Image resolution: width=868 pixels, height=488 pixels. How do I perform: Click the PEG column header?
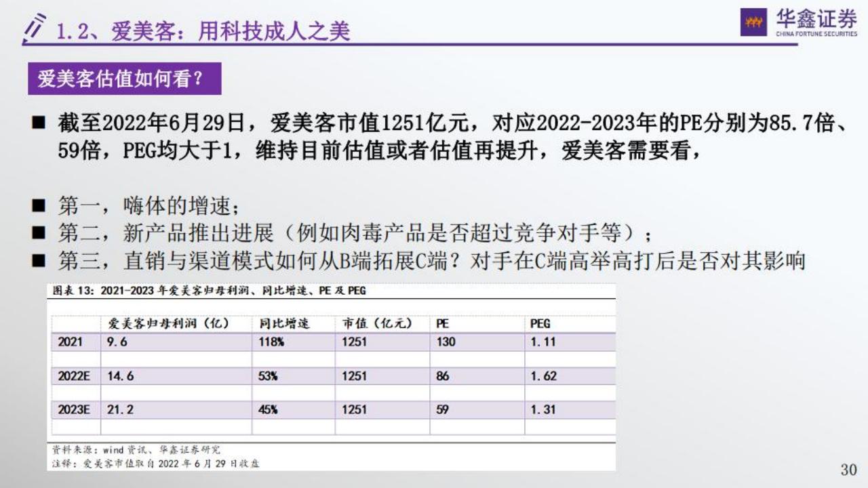pyautogui.click(x=540, y=323)
